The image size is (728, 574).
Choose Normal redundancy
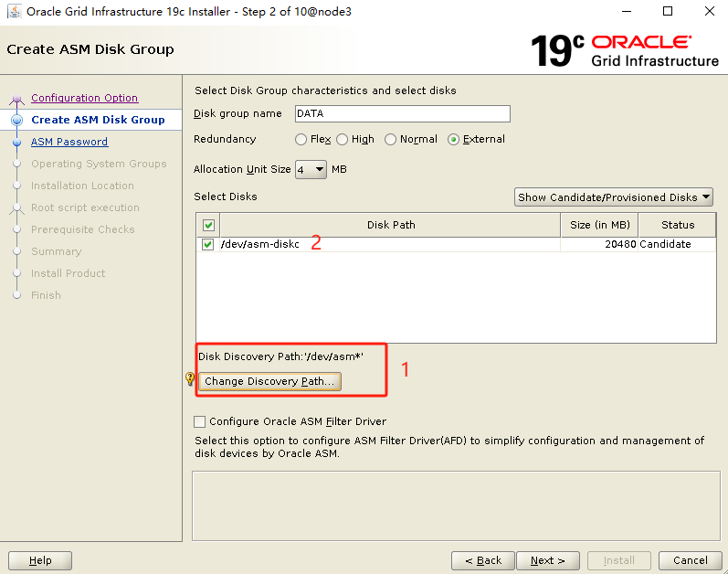pyautogui.click(x=390, y=139)
